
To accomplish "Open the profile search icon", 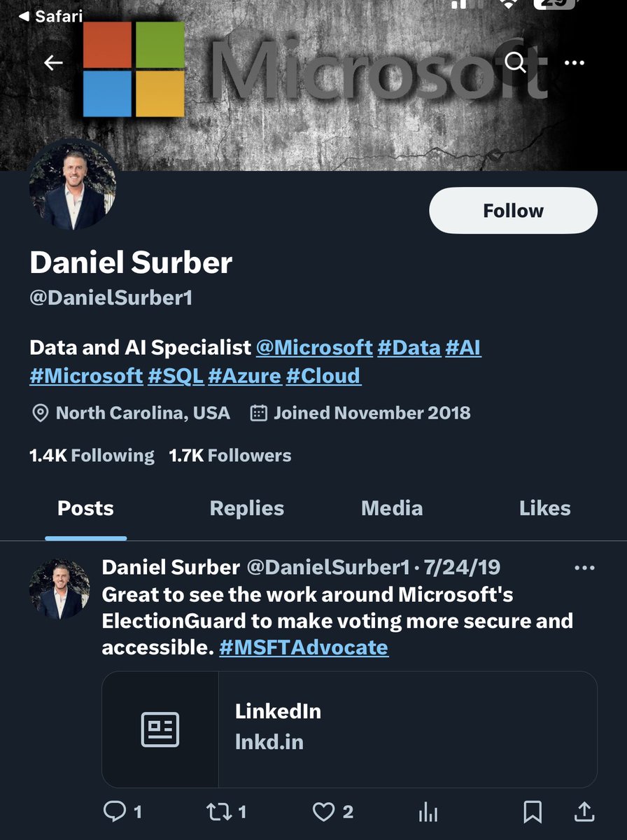I will (515, 63).
